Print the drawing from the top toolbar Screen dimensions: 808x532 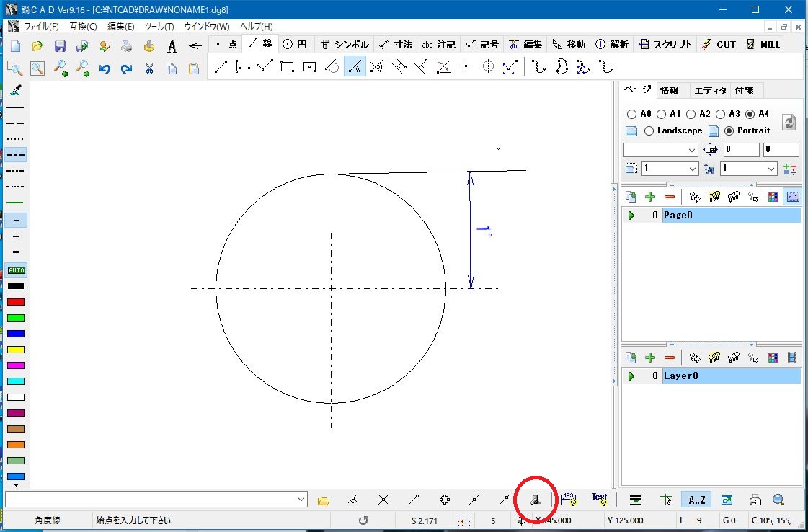tap(127, 46)
